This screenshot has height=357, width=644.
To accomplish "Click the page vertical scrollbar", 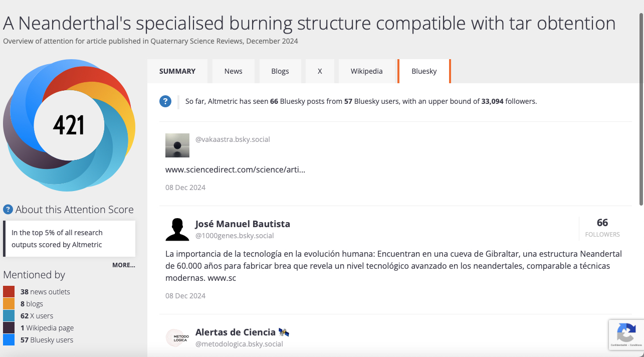I will pos(640,110).
